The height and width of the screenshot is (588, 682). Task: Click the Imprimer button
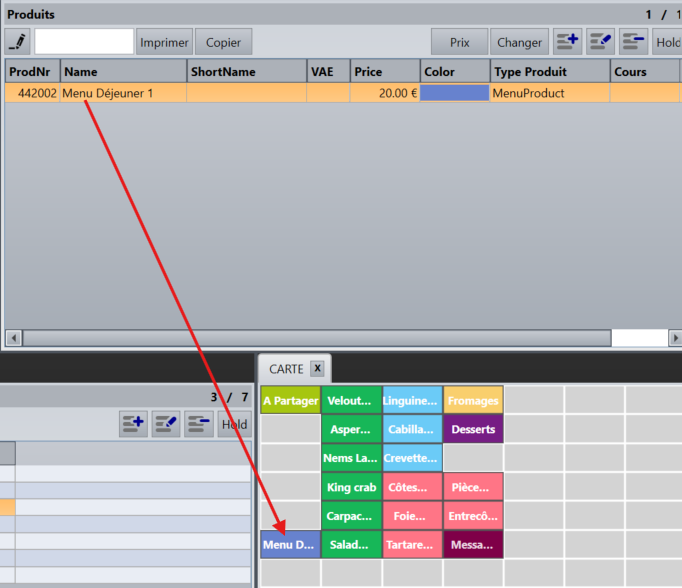[x=164, y=42]
